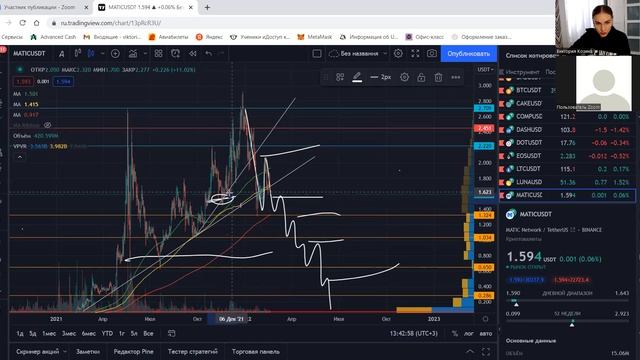The height and width of the screenshot is (360, 640).
Task: Click the Опубликовать button
Action: (x=469, y=53)
